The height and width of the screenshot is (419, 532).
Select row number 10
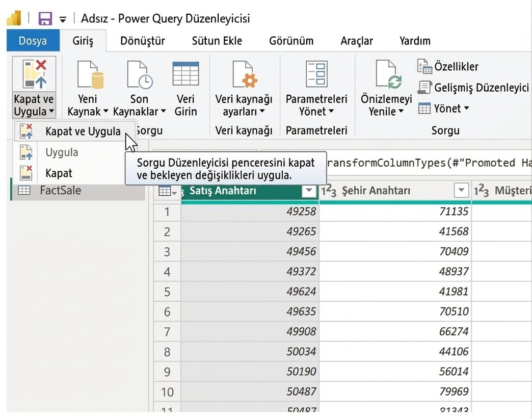click(167, 392)
